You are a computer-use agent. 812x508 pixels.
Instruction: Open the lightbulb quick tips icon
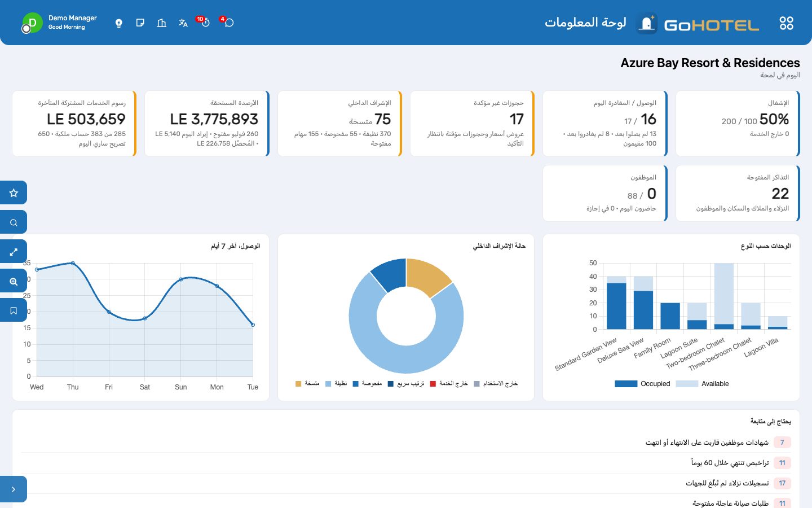pyautogui.click(x=119, y=23)
